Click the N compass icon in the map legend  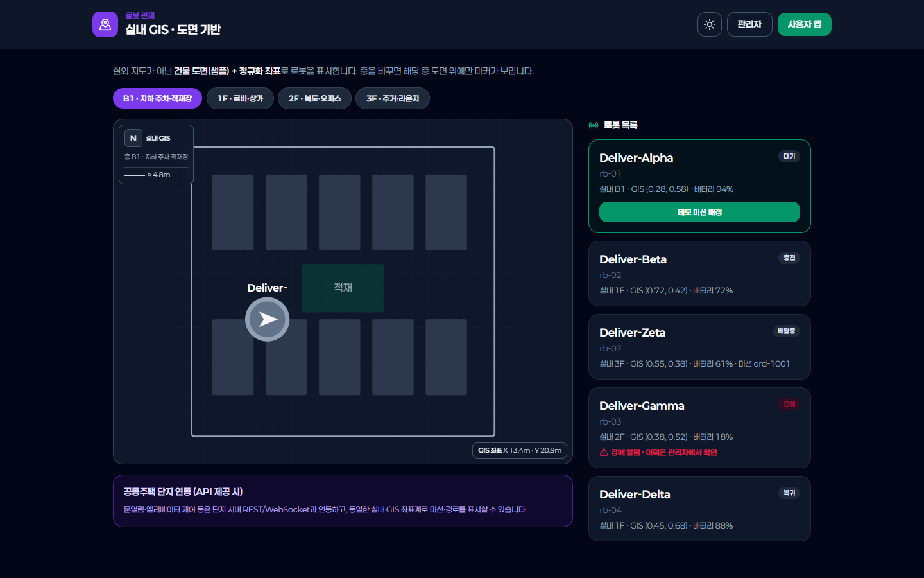tap(133, 138)
